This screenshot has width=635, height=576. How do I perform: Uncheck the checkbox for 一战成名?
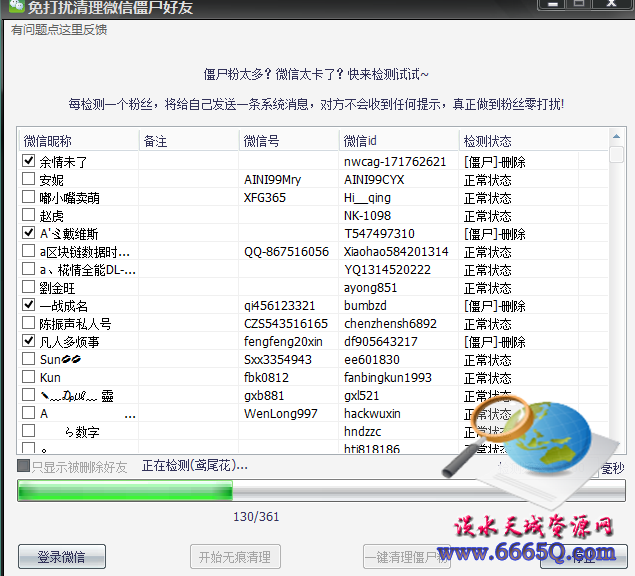pos(28,305)
